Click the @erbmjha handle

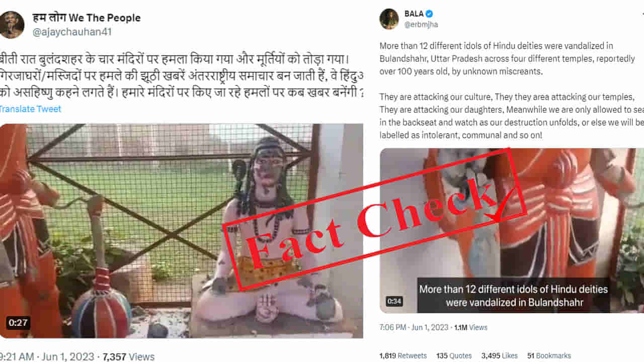coord(421,25)
